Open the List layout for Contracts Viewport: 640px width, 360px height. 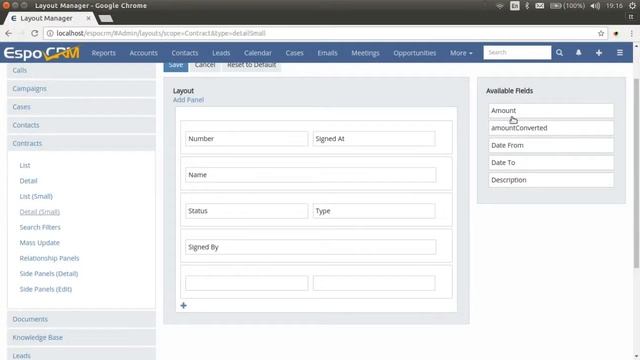(25, 165)
